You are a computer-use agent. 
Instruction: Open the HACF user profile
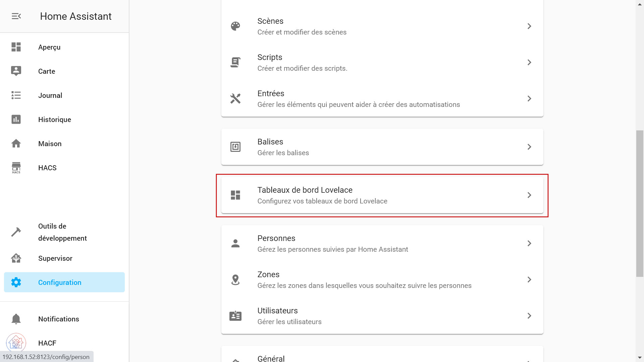64,343
